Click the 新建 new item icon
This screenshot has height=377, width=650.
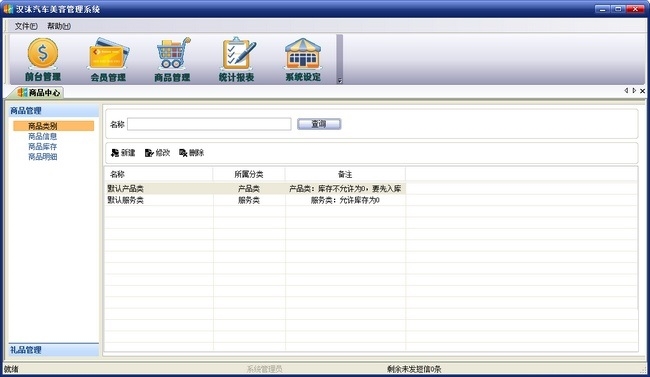(x=115, y=153)
